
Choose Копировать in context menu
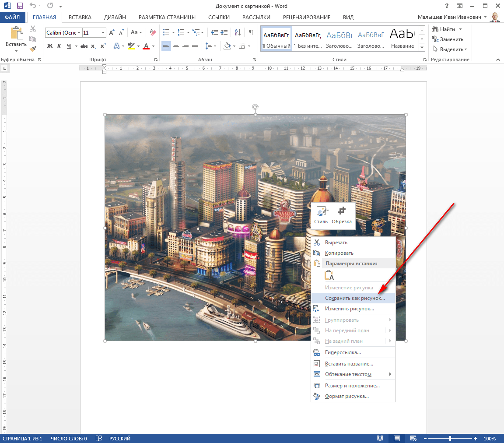point(353,253)
